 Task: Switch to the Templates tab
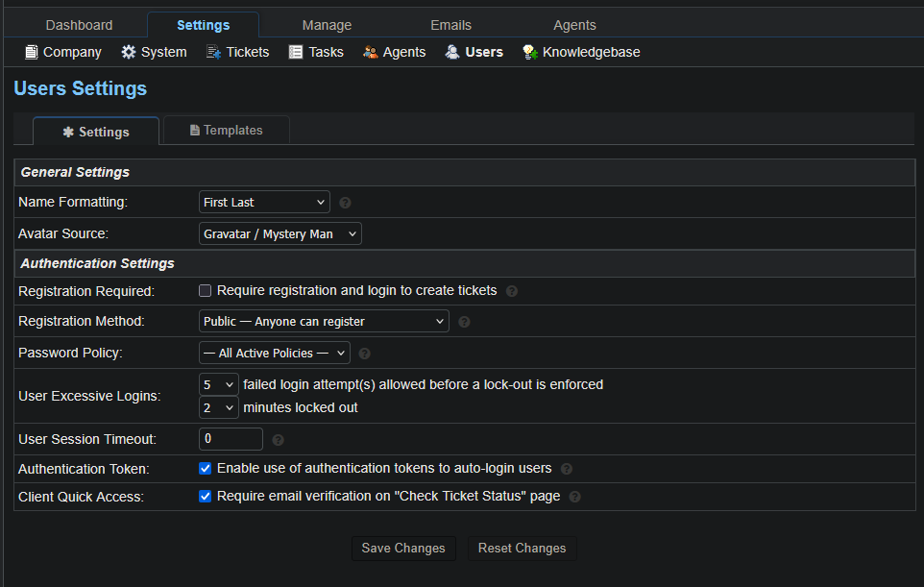[227, 131]
